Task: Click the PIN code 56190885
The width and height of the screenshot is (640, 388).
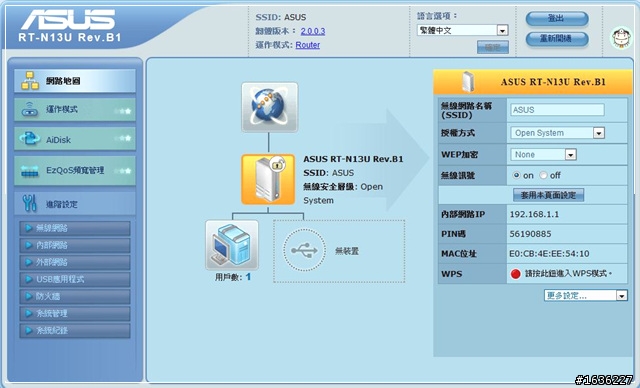Action: [530, 234]
